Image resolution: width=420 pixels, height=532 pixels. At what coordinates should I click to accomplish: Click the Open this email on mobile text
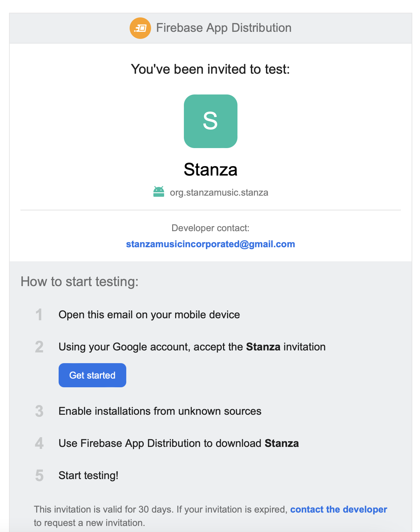(x=149, y=315)
